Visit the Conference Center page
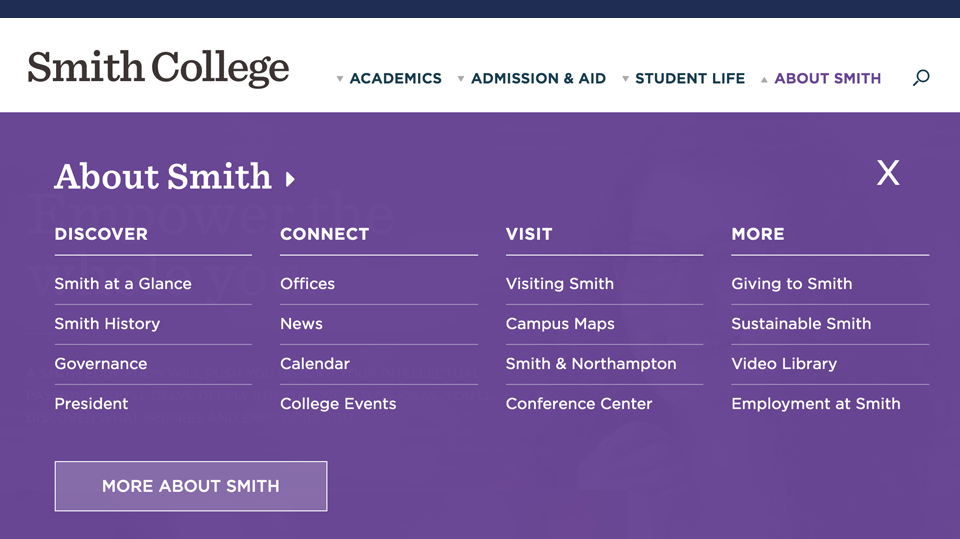Image resolution: width=960 pixels, height=539 pixels. coord(579,404)
